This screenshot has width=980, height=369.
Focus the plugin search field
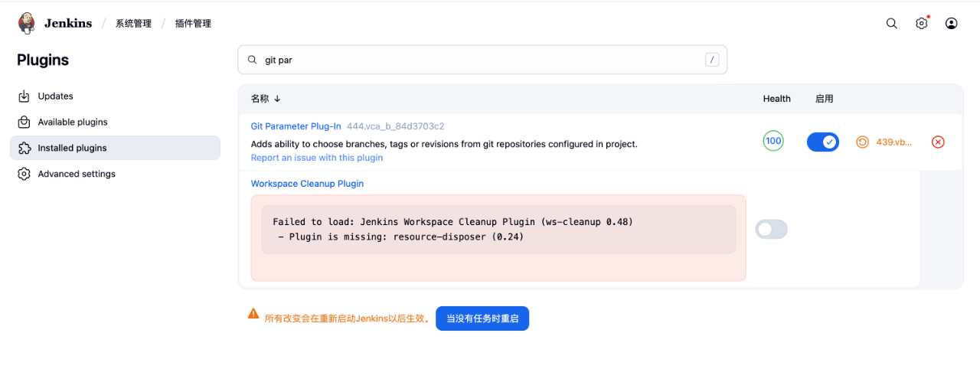coord(482,60)
